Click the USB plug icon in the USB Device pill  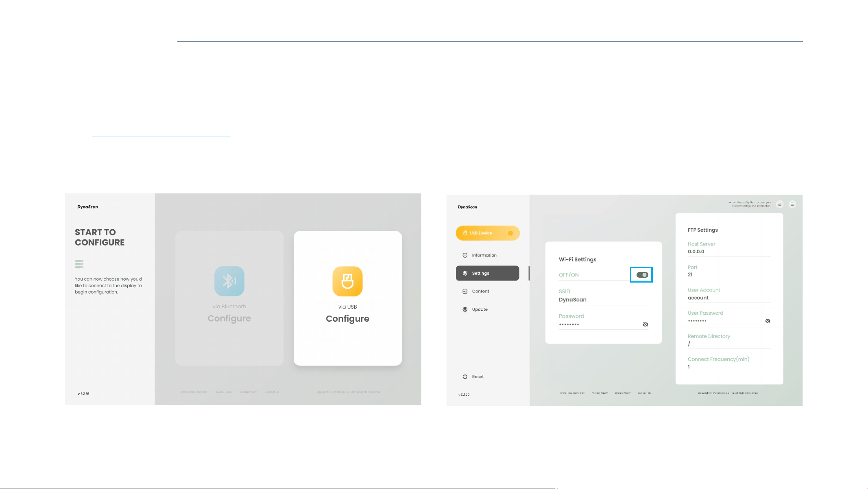tap(465, 233)
